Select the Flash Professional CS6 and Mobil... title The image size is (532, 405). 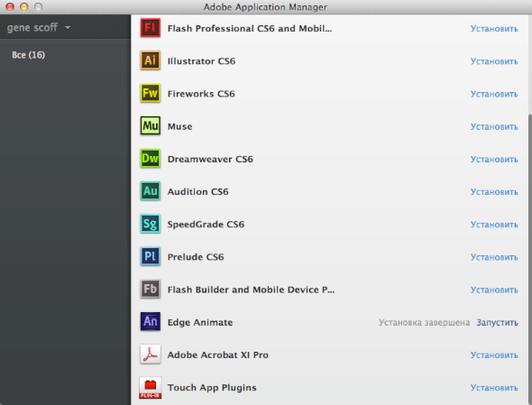(250, 29)
